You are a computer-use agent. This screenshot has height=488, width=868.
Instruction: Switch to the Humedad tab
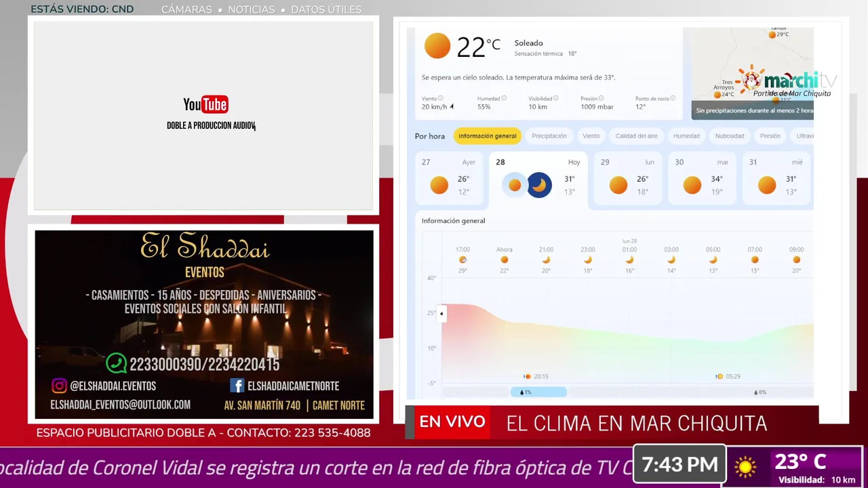(686, 136)
